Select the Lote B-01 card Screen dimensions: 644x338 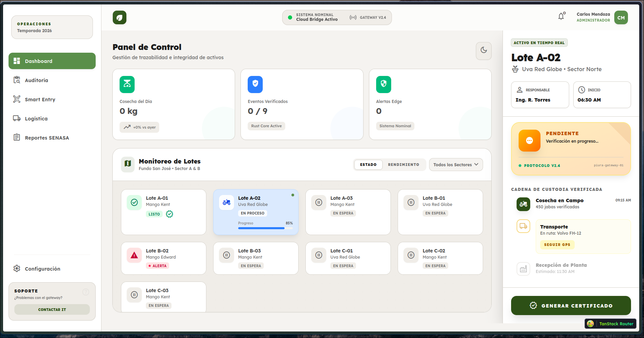440,212
